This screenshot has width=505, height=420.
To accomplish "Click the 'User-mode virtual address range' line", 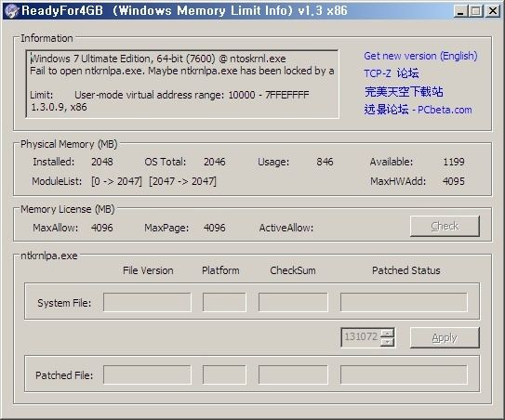I will pyautogui.click(x=192, y=95).
